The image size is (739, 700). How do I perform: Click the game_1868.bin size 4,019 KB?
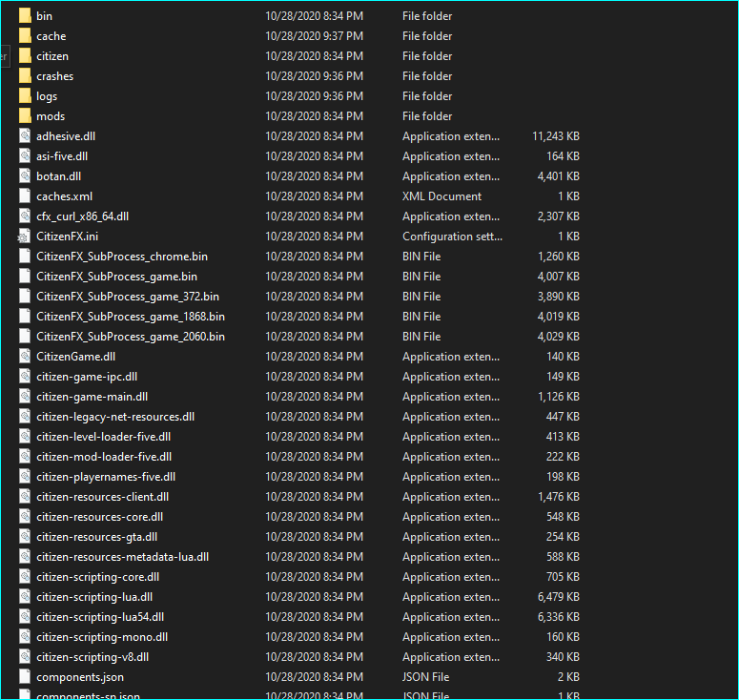click(559, 317)
